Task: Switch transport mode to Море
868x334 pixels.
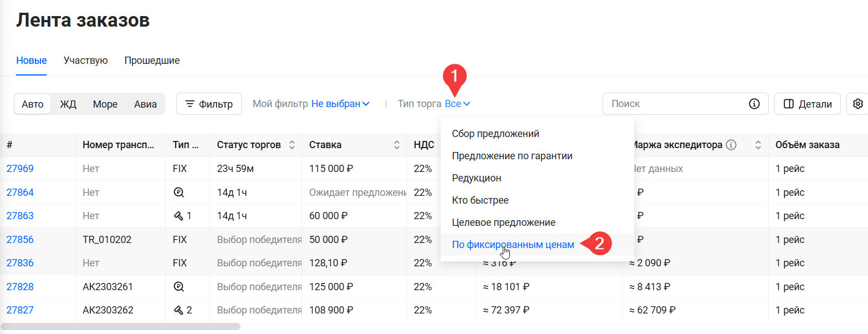Action: pyautogui.click(x=105, y=104)
